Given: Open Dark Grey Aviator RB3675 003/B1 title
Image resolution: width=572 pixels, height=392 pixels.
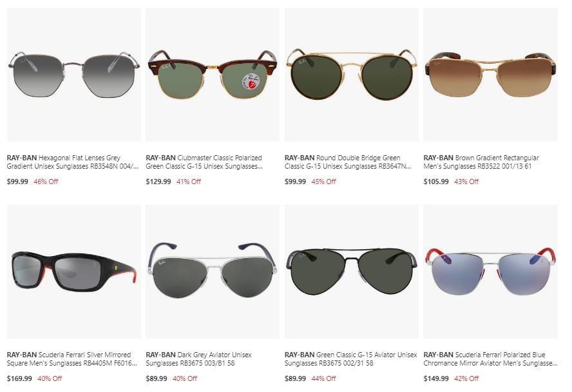Looking at the screenshot, I should (x=198, y=359).
